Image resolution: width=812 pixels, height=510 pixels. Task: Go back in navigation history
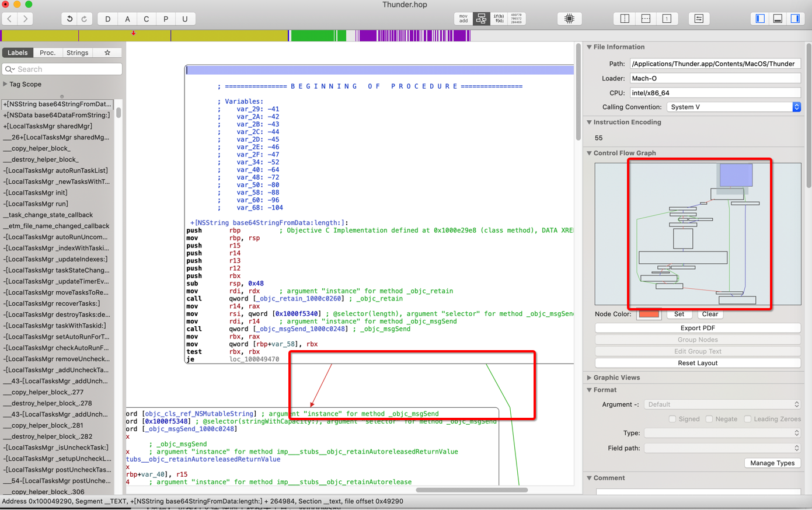(10, 19)
